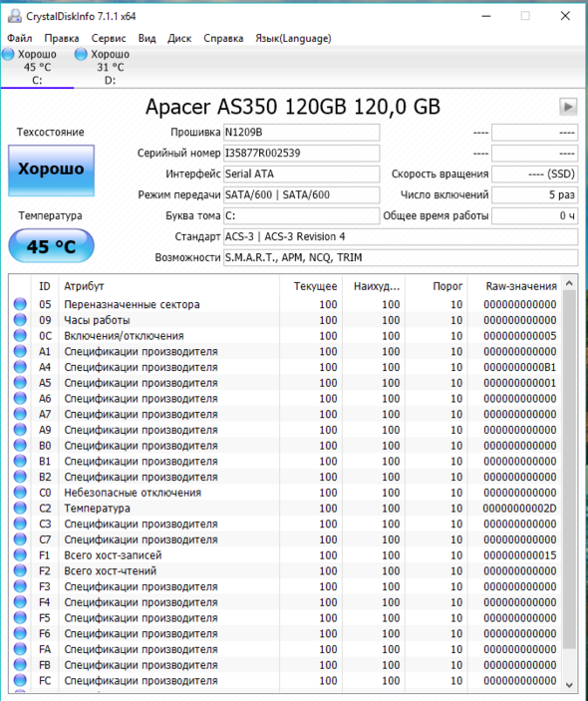Open the Язык(Language) menu

293,39
